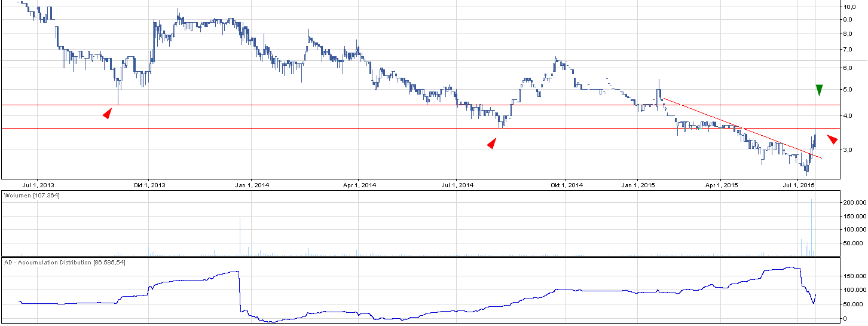The height and width of the screenshot is (326, 868).
Task: Click the Jan 1, 2014 date label
Action: [x=252, y=185]
